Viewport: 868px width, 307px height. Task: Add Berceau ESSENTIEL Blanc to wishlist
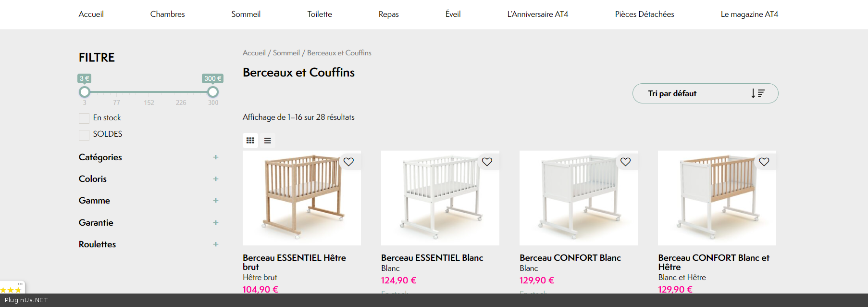487,162
